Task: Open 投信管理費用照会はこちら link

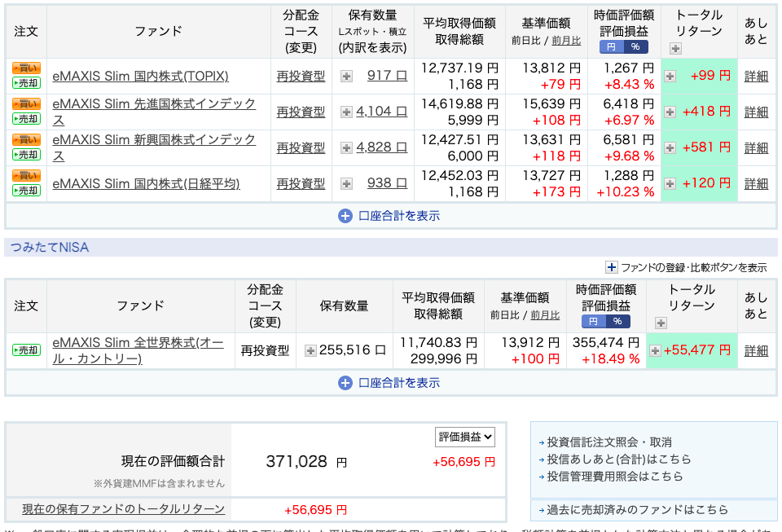Action: pyautogui.click(x=615, y=476)
